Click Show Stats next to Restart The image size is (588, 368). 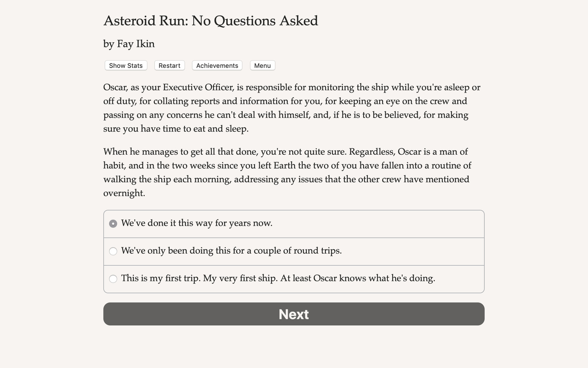(125, 65)
